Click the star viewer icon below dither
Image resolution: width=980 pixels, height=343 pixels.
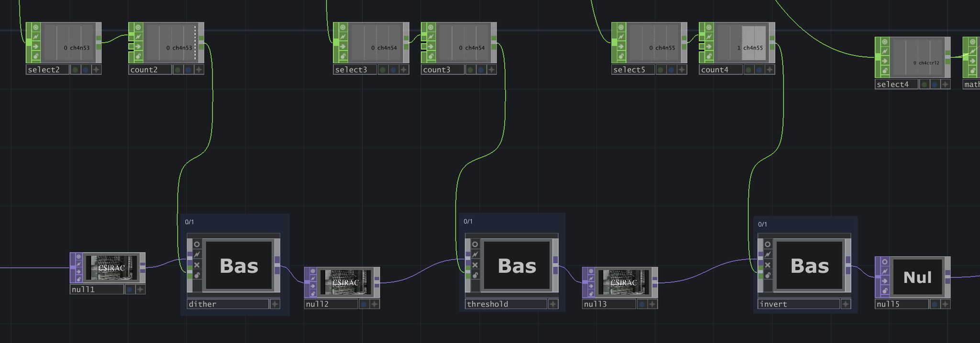275,304
